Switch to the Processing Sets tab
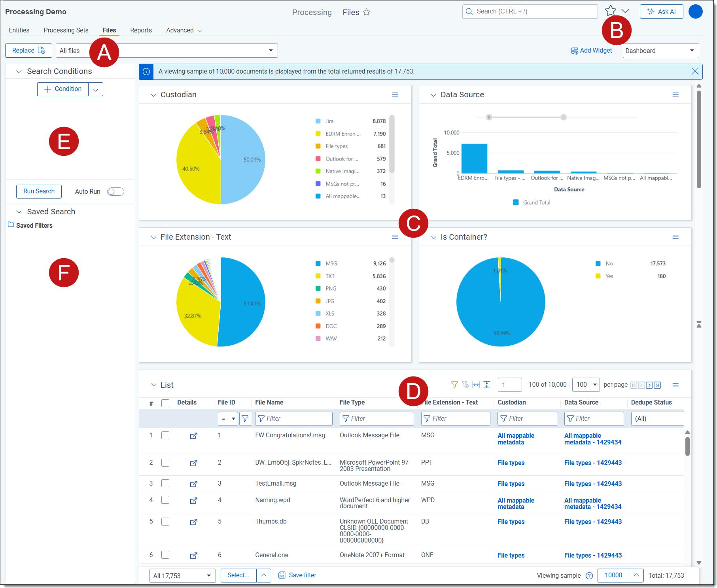 pyautogui.click(x=66, y=30)
